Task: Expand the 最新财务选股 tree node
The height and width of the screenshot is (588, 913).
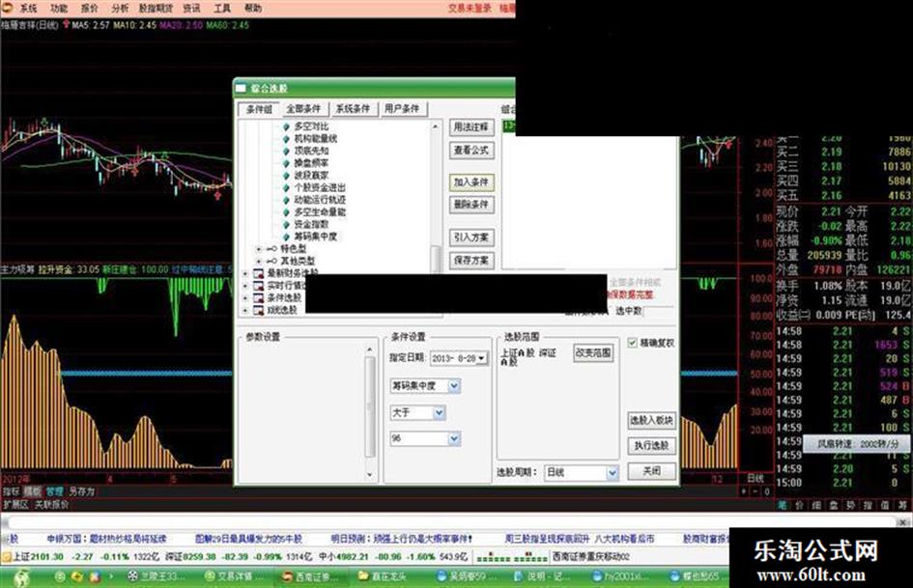Action: pyautogui.click(x=245, y=273)
